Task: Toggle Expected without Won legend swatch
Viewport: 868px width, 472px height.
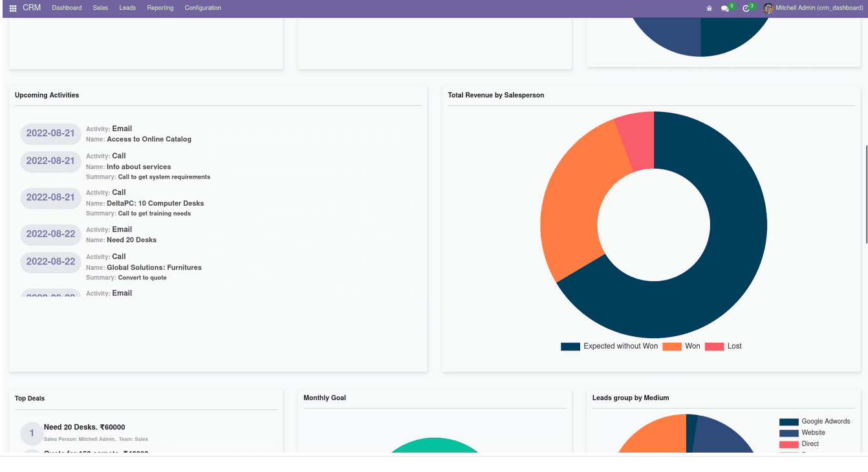Action: (x=570, y=347)
